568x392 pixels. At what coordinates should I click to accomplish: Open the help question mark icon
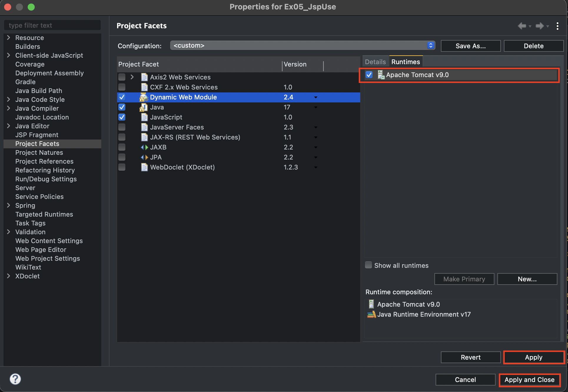tap(15, 379)
